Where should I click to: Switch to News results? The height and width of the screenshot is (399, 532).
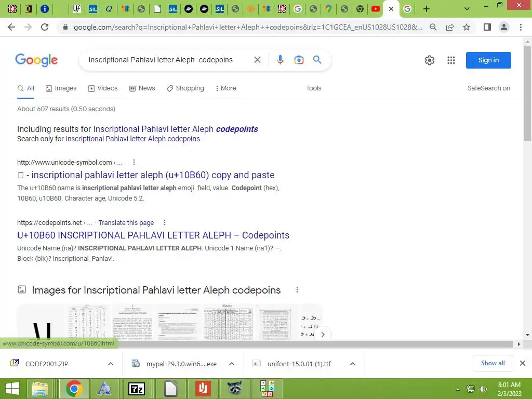(x=142, y=88)
